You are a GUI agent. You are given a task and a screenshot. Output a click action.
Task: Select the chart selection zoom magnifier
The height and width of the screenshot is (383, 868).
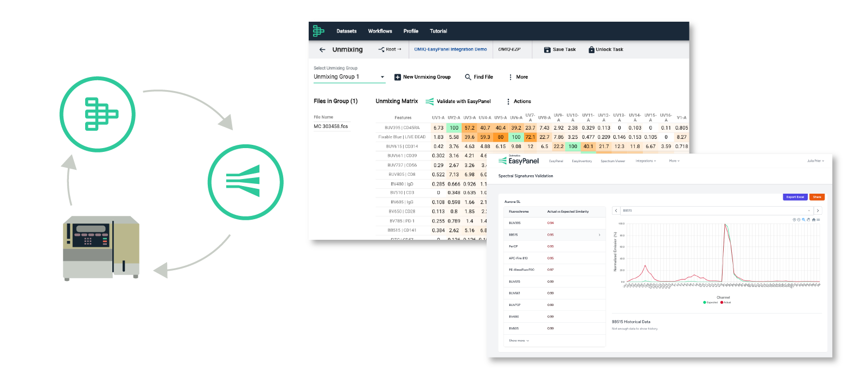click(803, 220)
